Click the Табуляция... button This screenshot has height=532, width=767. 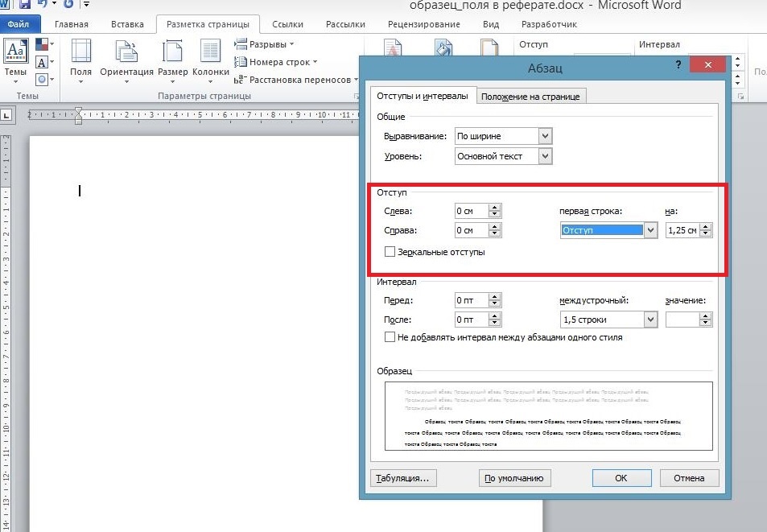(x=402, y=478)
